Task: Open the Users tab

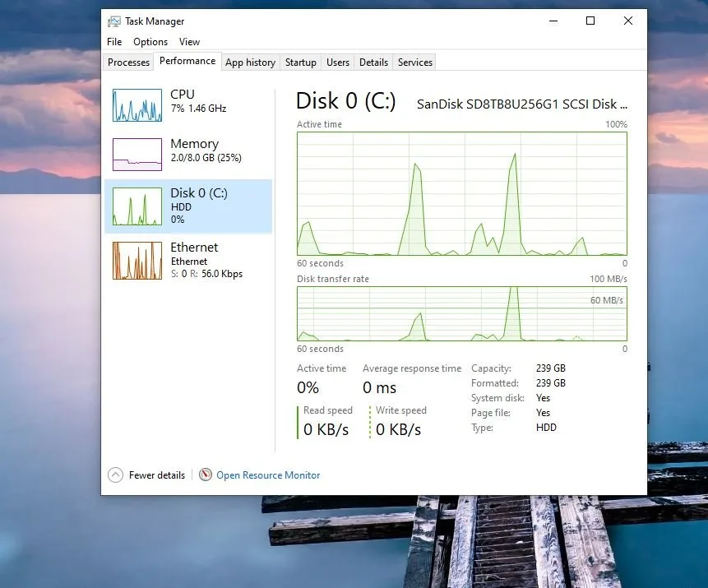Action: pyautogui.click(x=338, y=63)
